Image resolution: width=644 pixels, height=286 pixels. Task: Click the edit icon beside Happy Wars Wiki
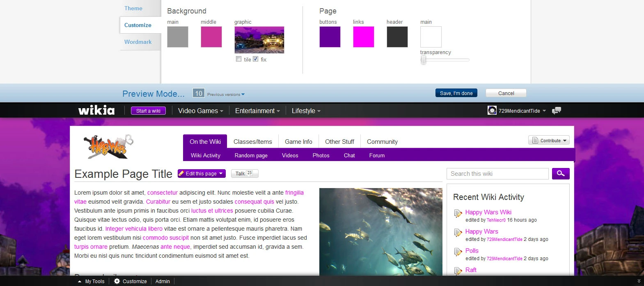tap(458, 213)
